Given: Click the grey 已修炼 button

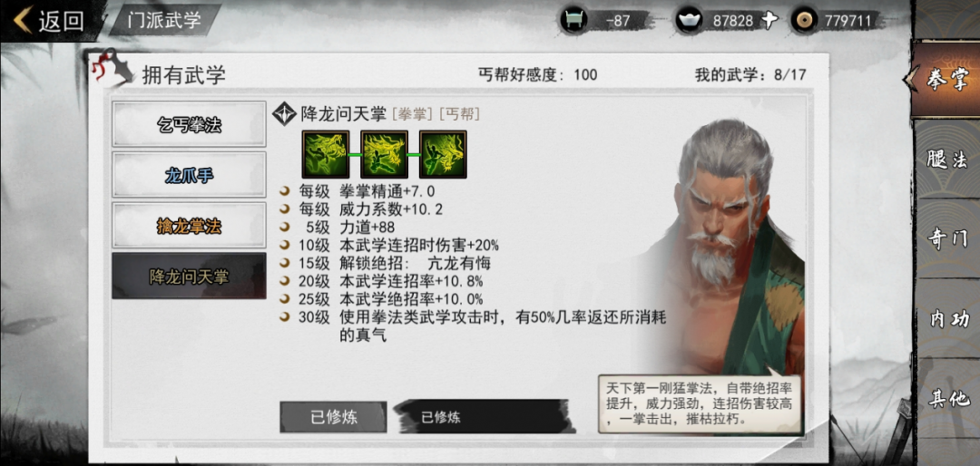Looking at the screenshot, I should [x=333, y=417].
